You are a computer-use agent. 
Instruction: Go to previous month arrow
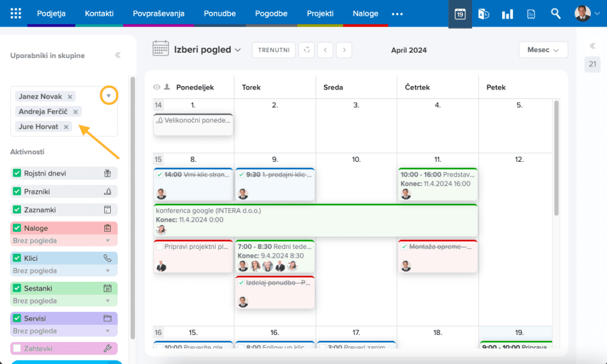click(x=324, y=50)
